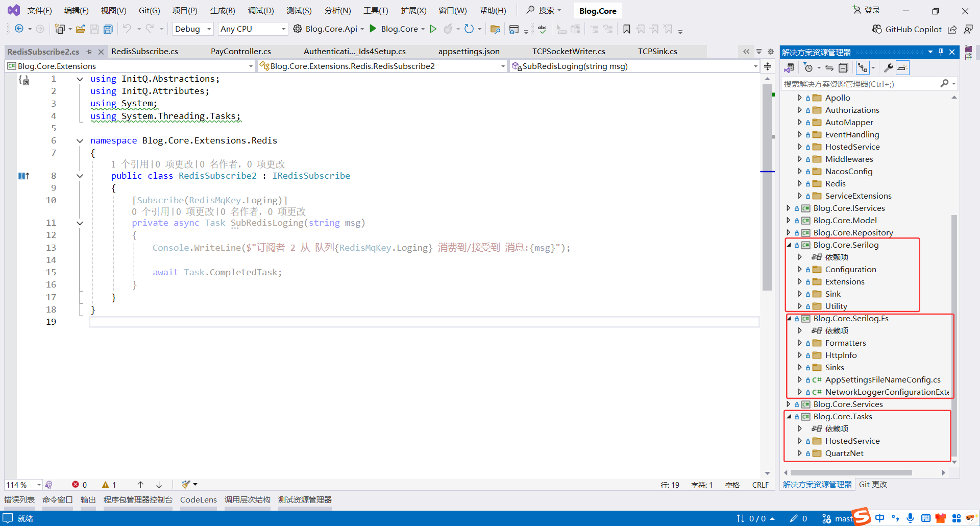The height and width of the screenshot is (526, 980).
Task: Click the spell check abc icon
Action: tap(542, 29)
